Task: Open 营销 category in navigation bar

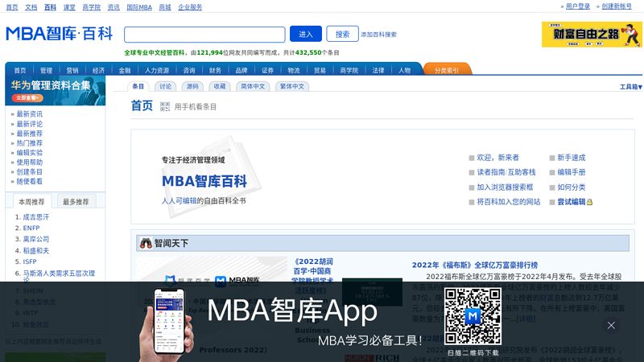Action: coord(72,71)
